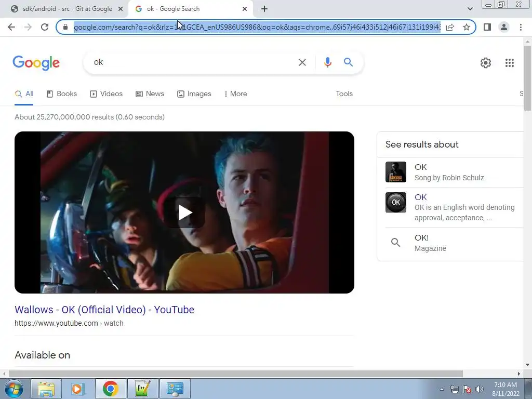Click the See results about heading
This screenshot has height=399, width=532.
422,144
